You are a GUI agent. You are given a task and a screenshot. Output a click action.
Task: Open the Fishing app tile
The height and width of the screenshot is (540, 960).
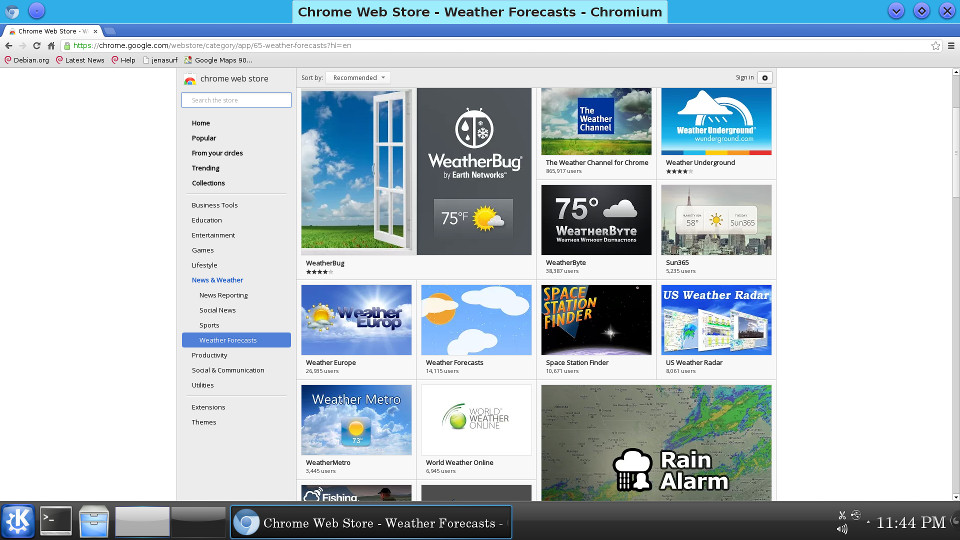356,493
